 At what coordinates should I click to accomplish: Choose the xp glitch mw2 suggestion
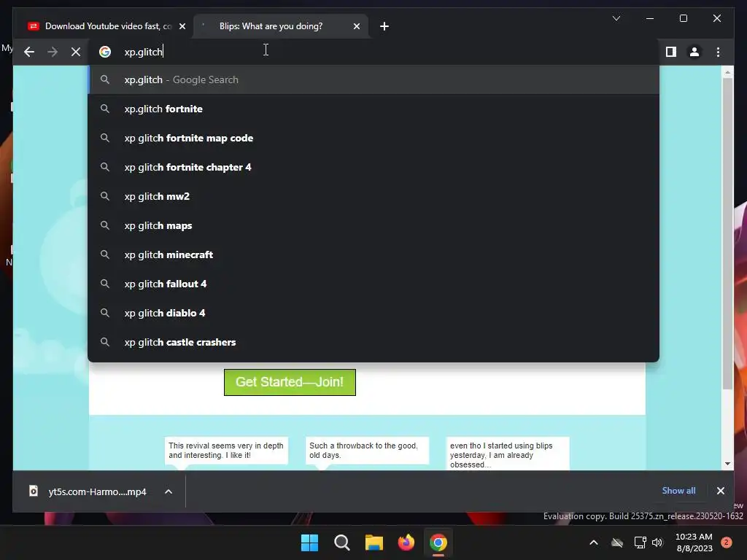pyautogui.click(x=373, y=196)
